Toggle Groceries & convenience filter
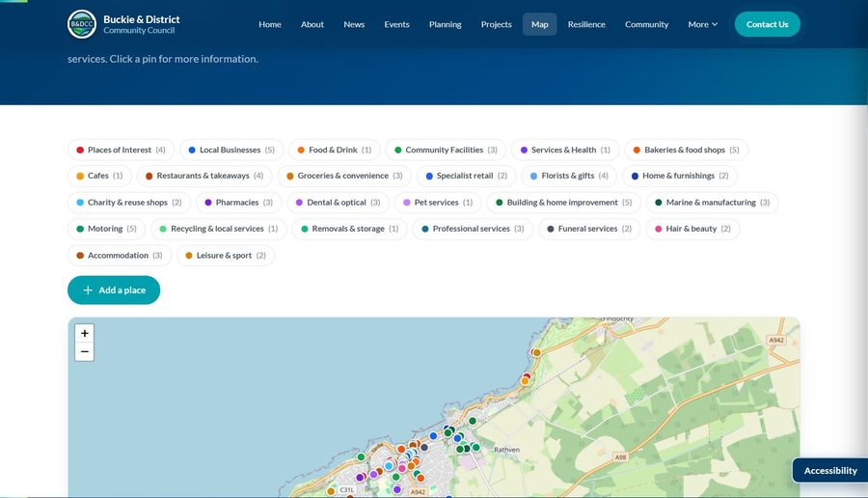The width and height of the screenshot is (868, 498). 344,176
